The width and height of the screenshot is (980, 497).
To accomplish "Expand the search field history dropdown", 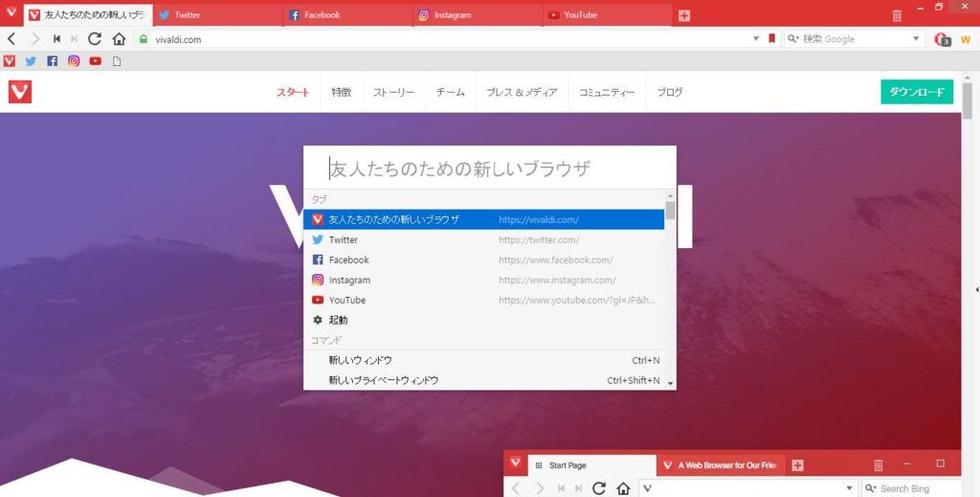I will [916, 38].
